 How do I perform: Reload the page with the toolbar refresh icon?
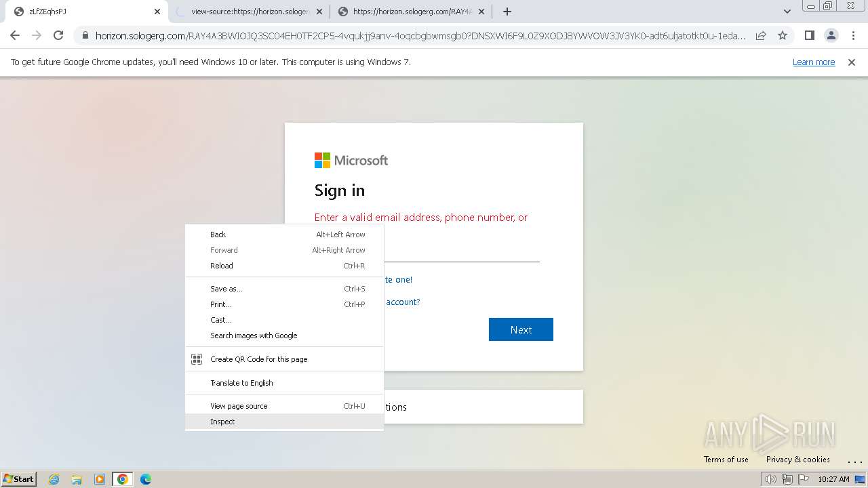(x=58, y=35)
